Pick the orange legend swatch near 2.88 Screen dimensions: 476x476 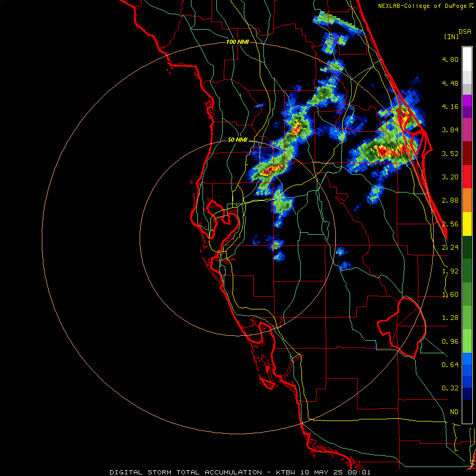point(467,200)
